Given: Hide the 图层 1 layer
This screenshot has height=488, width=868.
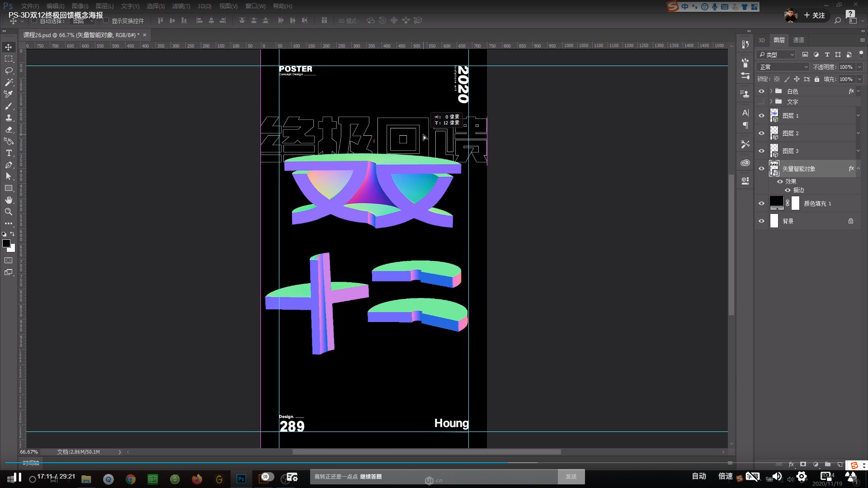Looking at the screenshot, I should click(x=761, y=116).
